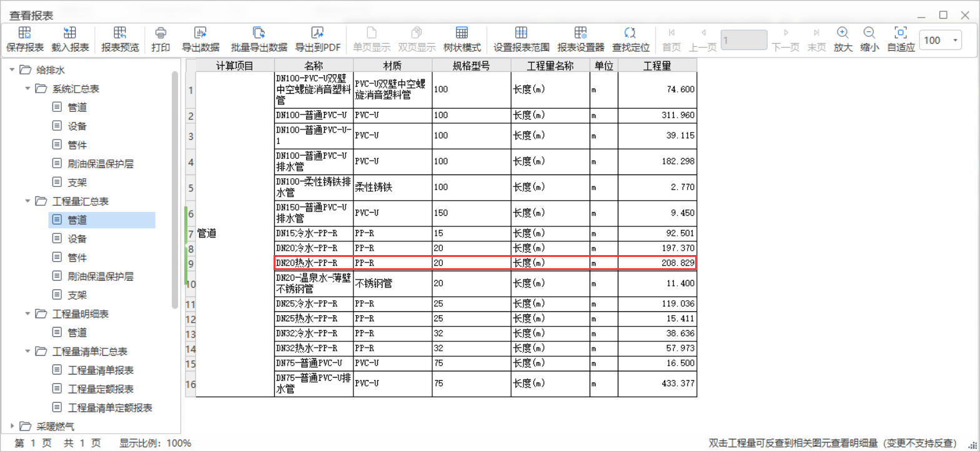The width and height of the screenshot is (980, 452).
Task: Collapse the 工程量清单汇总表 folder
Action: click(27, 351)
